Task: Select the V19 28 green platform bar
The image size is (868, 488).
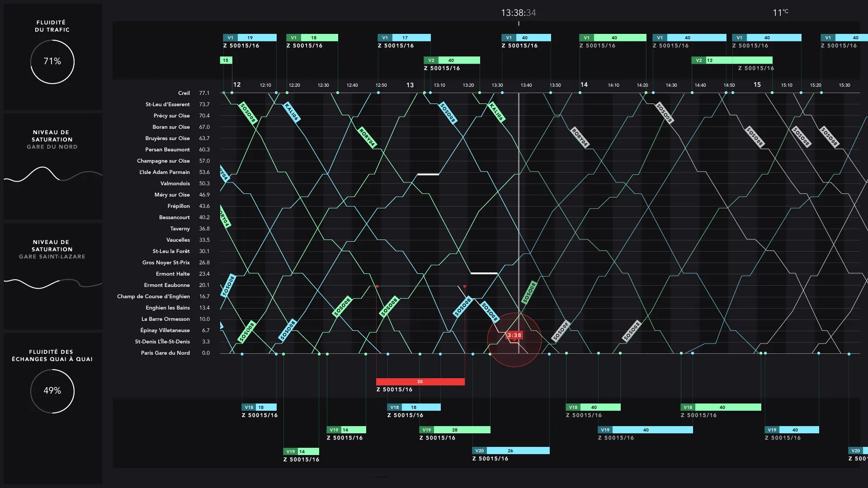Action: coord(454,430)
